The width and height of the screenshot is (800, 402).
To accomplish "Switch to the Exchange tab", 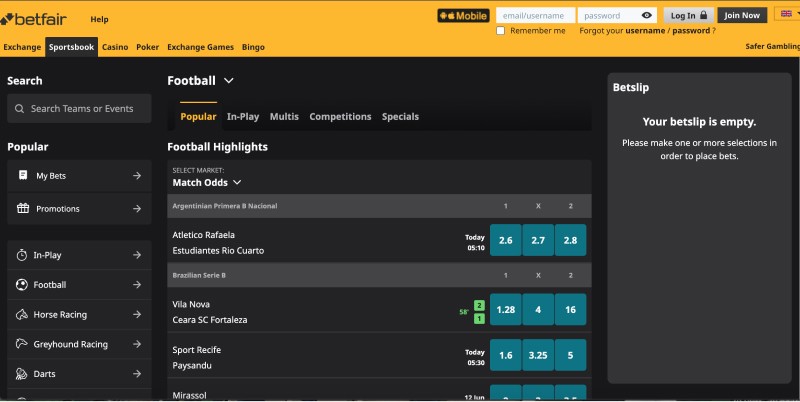I will tap(22, 47).
